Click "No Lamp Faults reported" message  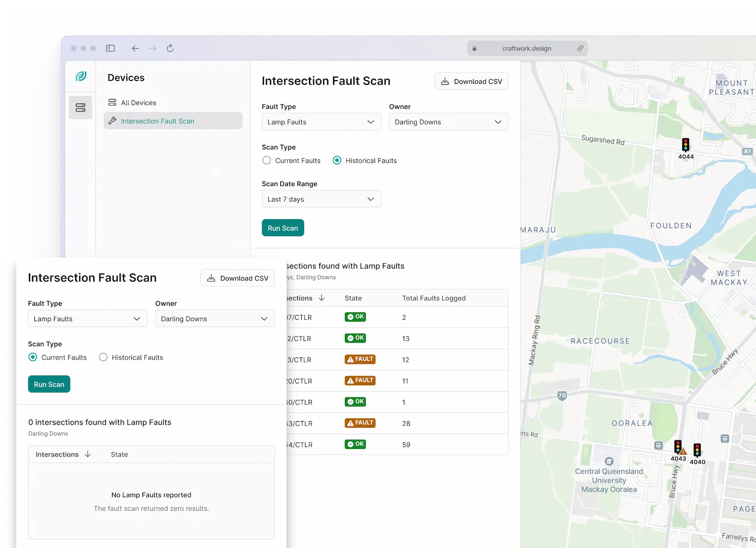click(x=151, y=495)
